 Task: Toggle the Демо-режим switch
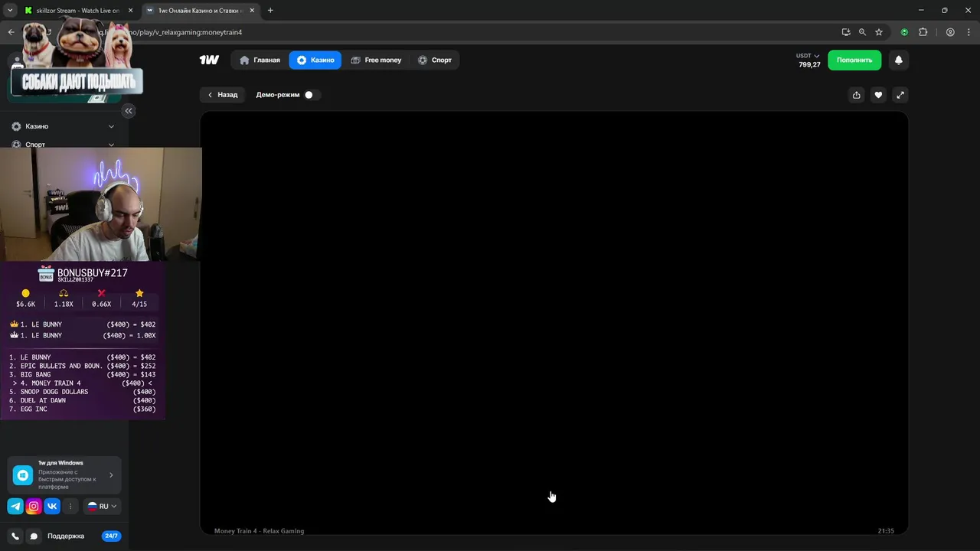(312, 95)
